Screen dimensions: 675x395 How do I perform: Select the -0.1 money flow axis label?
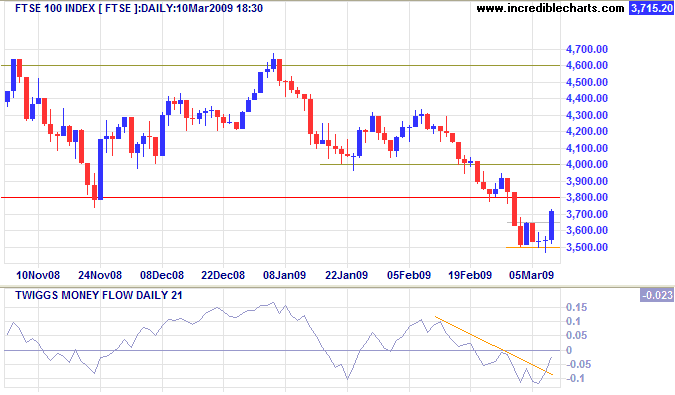click(x=575, y=378)
